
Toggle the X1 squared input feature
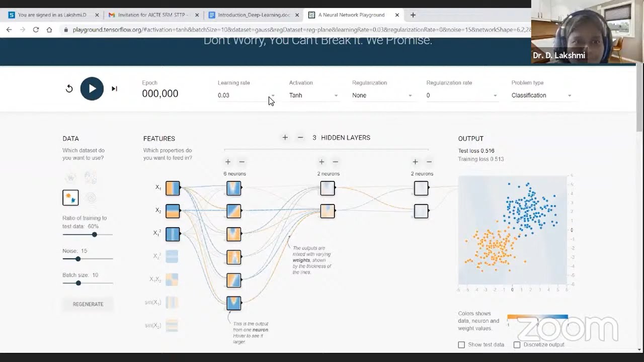173,234
